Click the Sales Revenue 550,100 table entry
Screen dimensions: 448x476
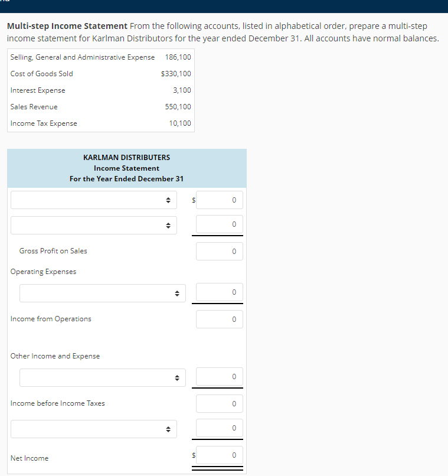pyautogui.click(x=100, y=107)
